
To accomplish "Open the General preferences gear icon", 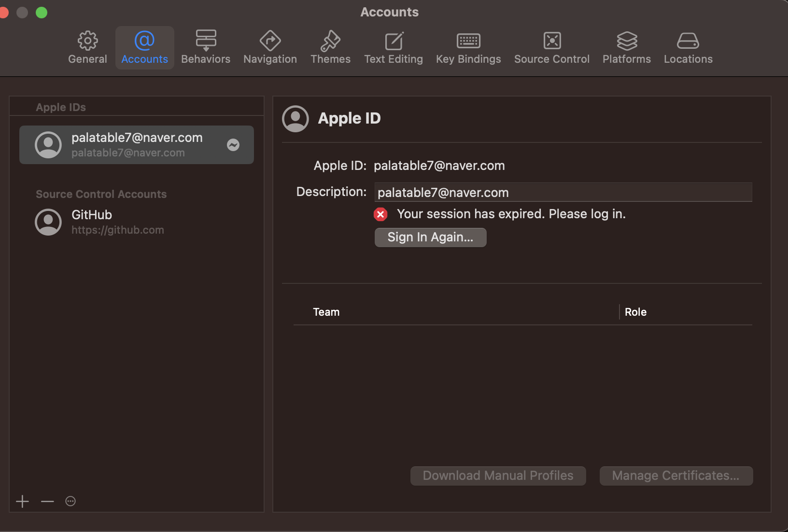I will coord(87,41).
